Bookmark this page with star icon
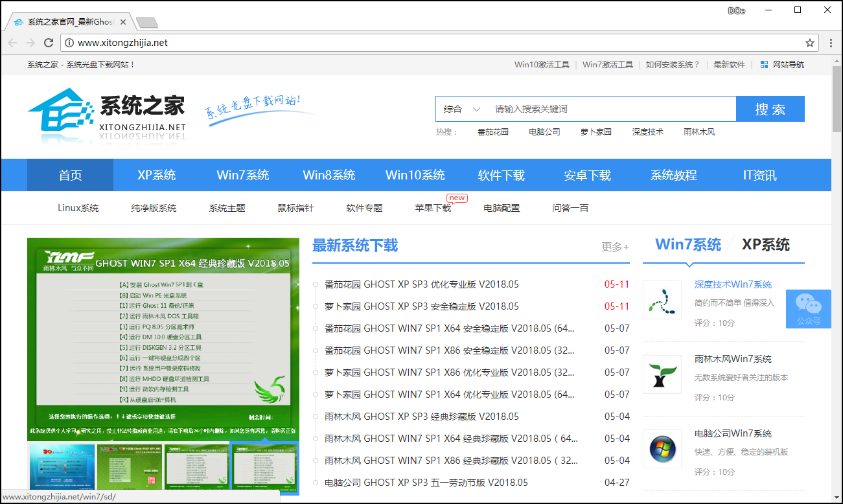The width and height of the screenshot is (843, 504). coord(809,43)
